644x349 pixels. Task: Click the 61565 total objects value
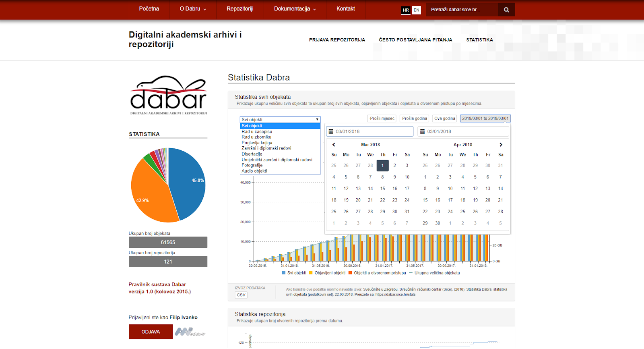[168, 242]
